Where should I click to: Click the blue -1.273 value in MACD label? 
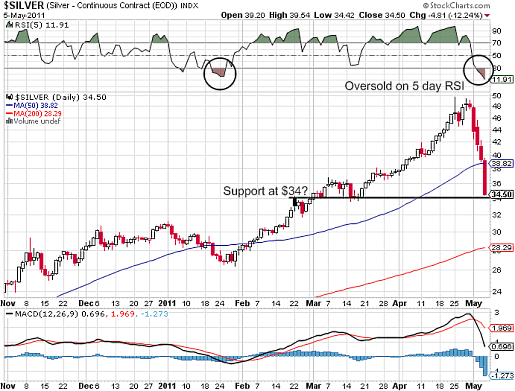(154, 314)
